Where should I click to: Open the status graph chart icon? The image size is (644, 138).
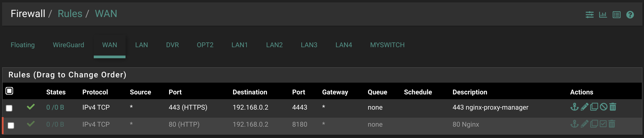click(603, 15)
